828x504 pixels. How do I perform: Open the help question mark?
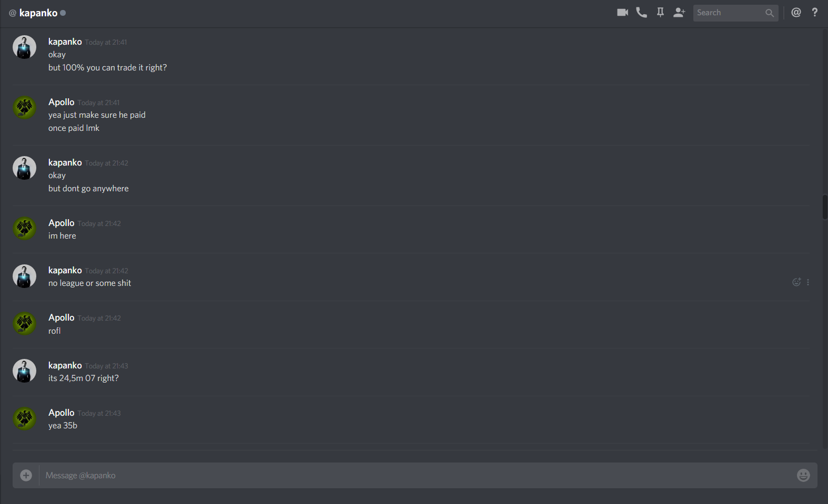click(815, 13)
